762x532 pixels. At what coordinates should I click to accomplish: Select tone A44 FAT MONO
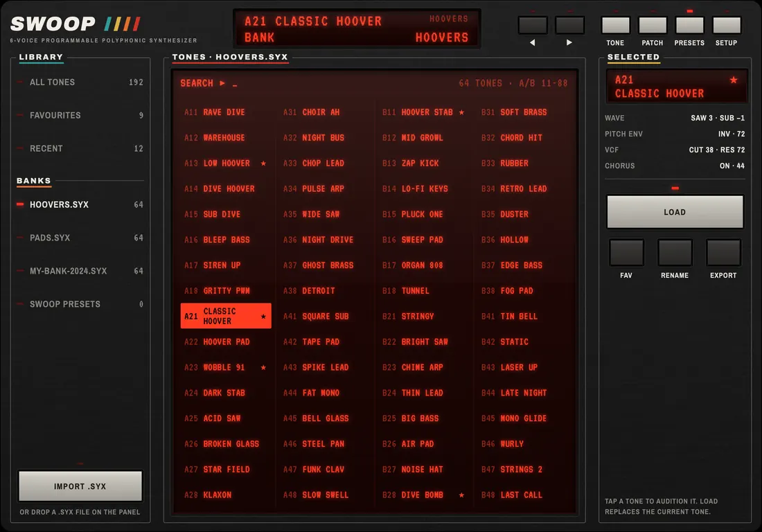pos(325,393)
